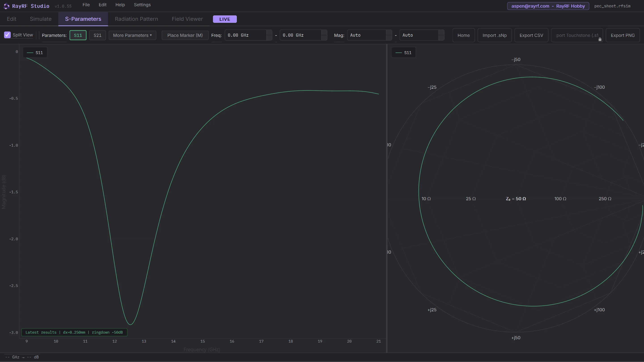Open the Edit menu in menu bar
The image size is (644, 362).
click(102, 5)
